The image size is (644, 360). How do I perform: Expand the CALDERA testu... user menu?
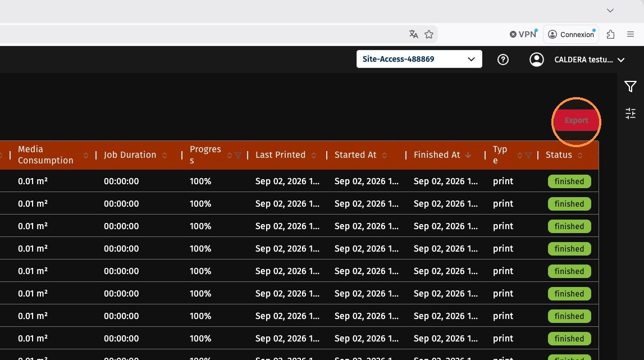590,60
